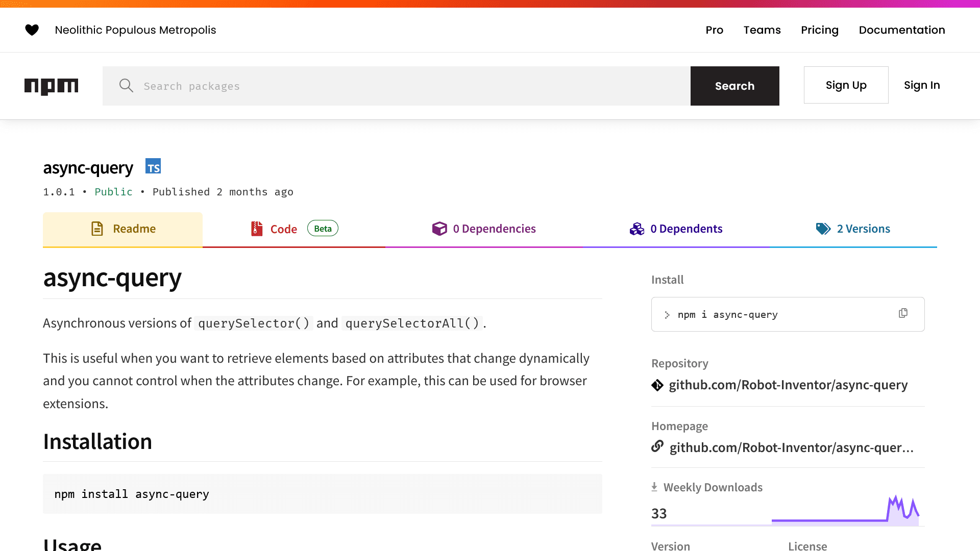Screen dimensions: 980x551
Task: Click the weekly downloads sparkline chart
Action: point(846,510)
